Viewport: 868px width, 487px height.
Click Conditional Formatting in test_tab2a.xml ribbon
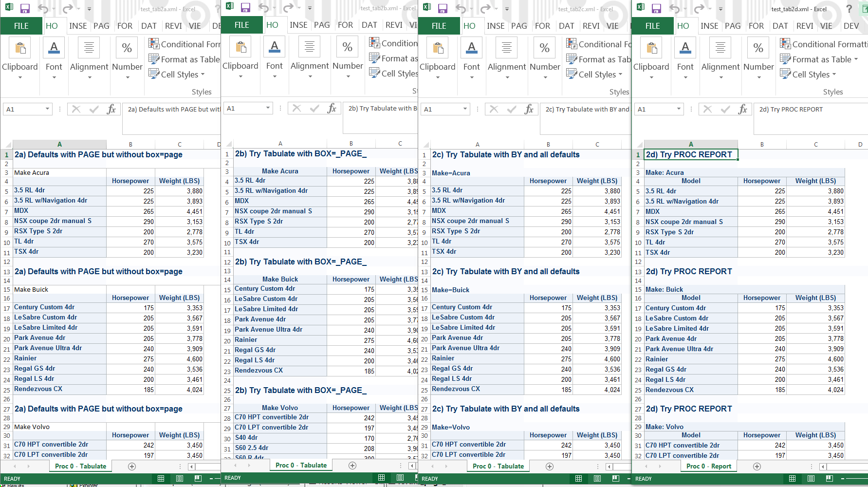pos(185,44)
